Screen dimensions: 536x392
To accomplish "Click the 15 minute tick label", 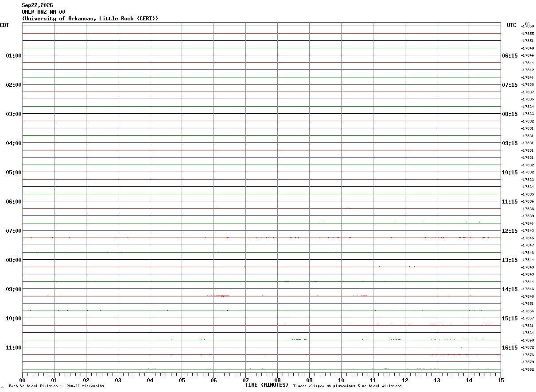I will coord(501,380).
